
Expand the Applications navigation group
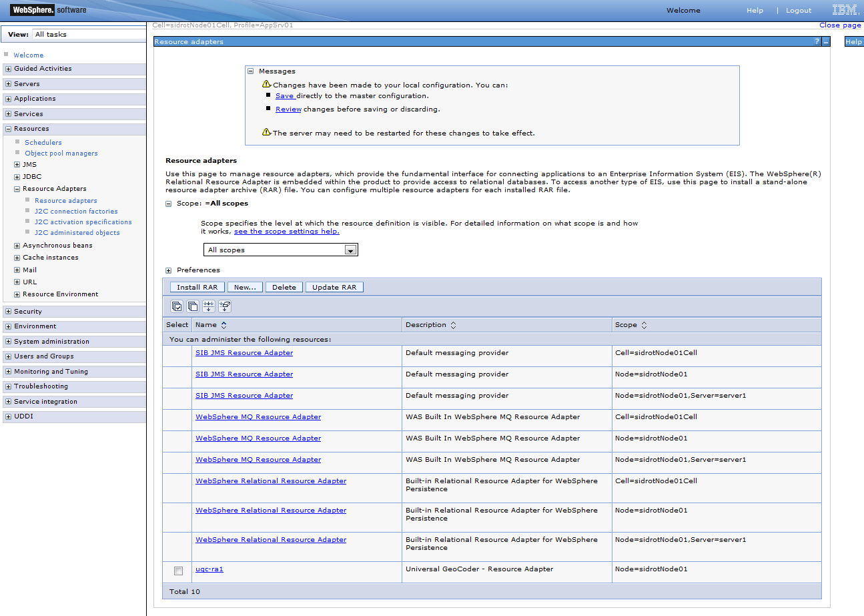[x=8, y=99]
